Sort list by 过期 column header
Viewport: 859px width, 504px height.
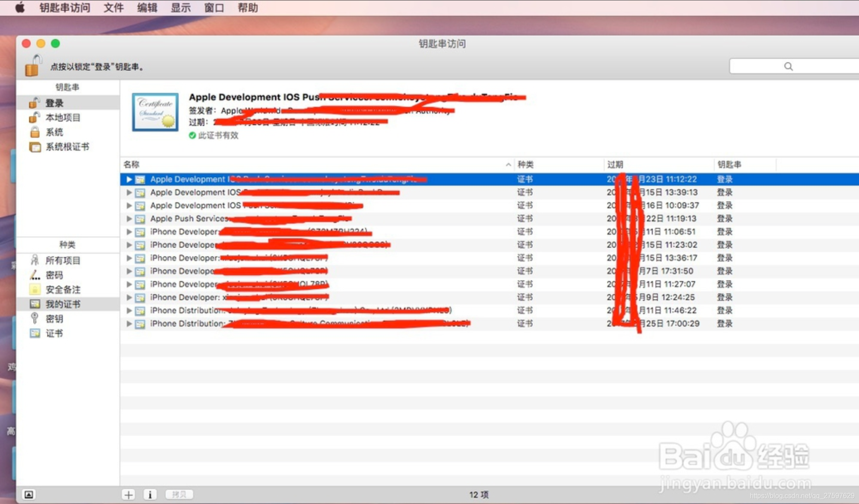(659, 164)
